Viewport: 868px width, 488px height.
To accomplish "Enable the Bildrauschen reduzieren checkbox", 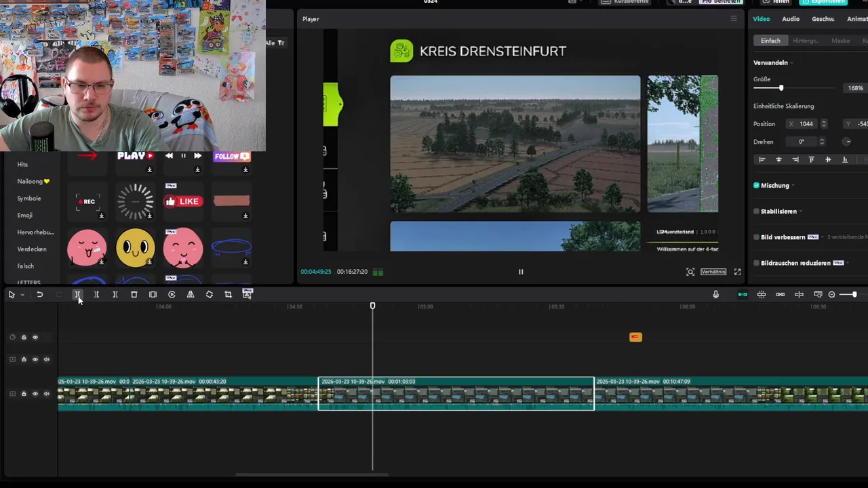I will pyautogui.click(x=756, y=263).
